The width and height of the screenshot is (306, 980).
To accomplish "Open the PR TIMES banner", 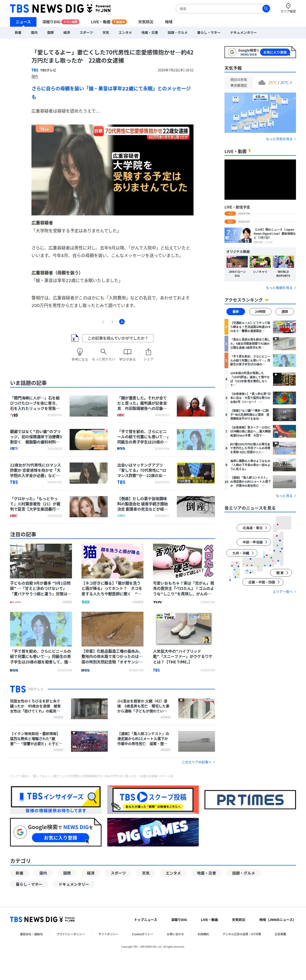I will [250, 800].
